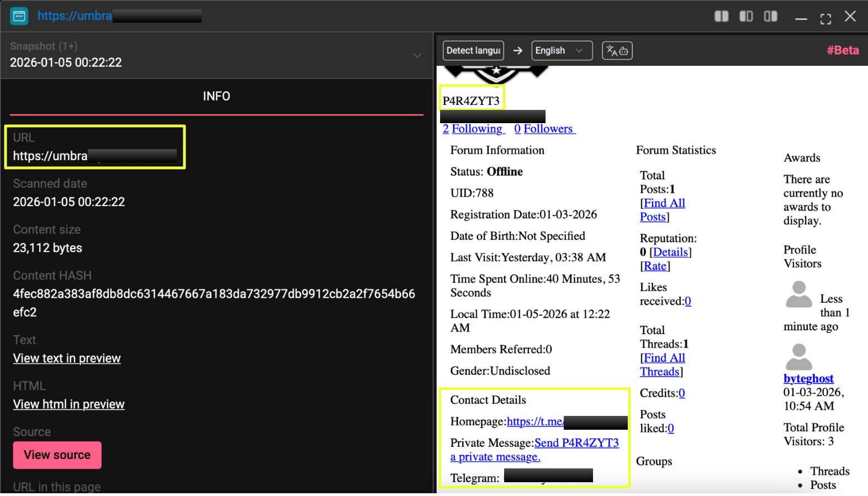Click Send P4R4ZYT3 a private message

(x=576, y=444)
